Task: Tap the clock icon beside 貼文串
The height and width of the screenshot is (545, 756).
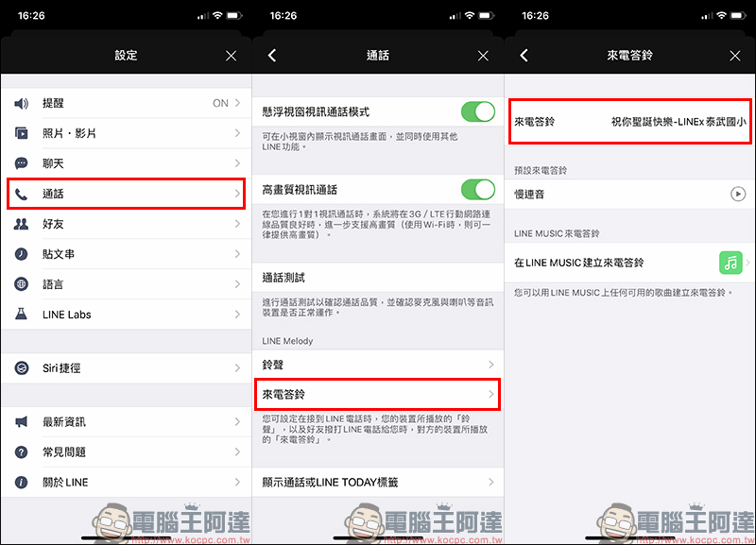Action: tap(21, 254)
